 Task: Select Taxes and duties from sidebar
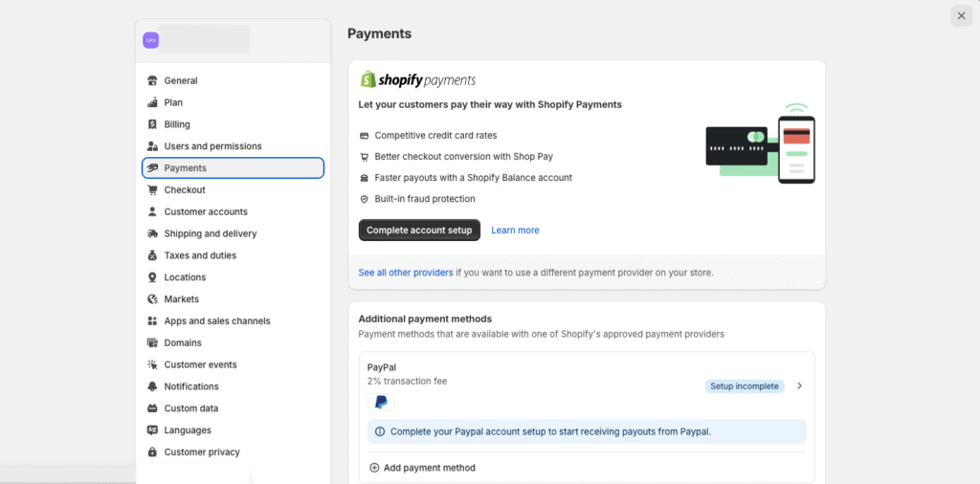(200, 255)
